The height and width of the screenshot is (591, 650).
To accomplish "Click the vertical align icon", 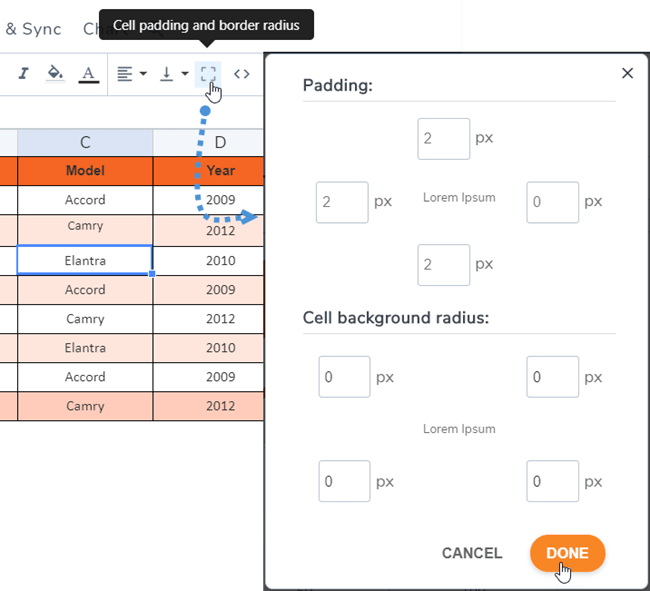I will coord(166,73).
